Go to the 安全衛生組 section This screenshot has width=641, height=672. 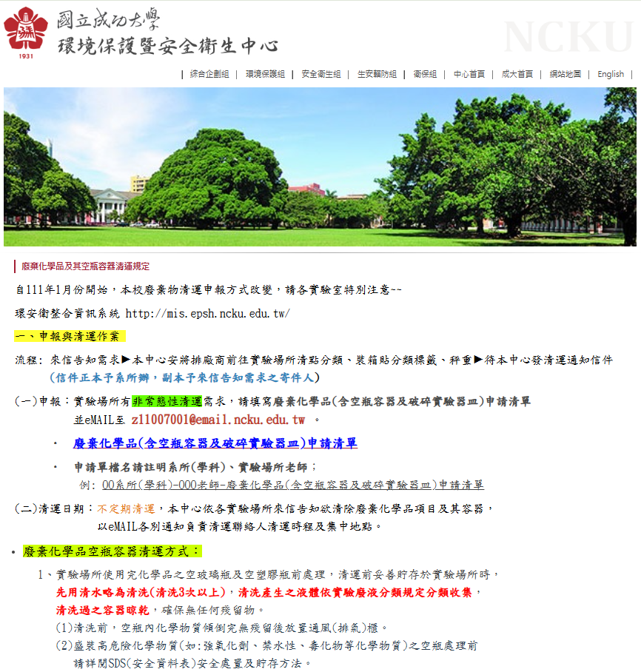click(321, 74)
